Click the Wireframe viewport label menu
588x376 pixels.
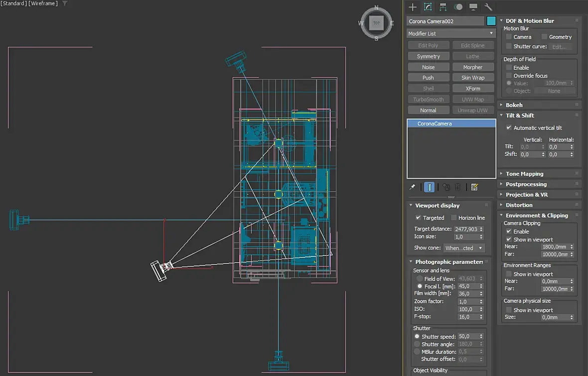pos(43,3)
